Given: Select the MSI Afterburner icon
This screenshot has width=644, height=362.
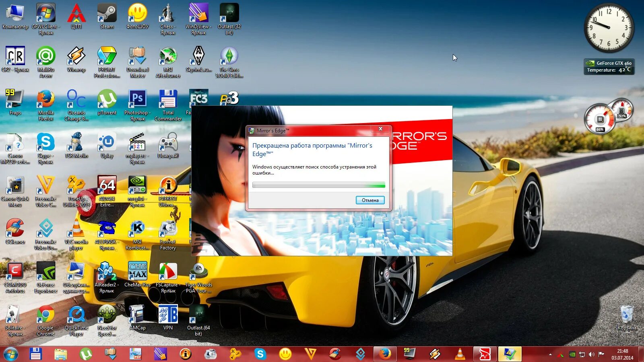Looking at the screenshot, I should 168,62.
